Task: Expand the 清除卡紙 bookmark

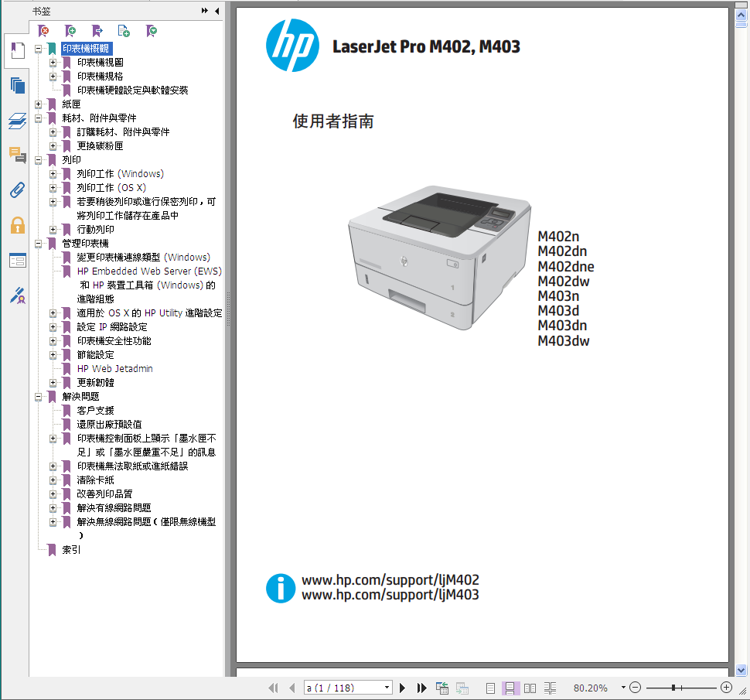Action: click(53, 480)
